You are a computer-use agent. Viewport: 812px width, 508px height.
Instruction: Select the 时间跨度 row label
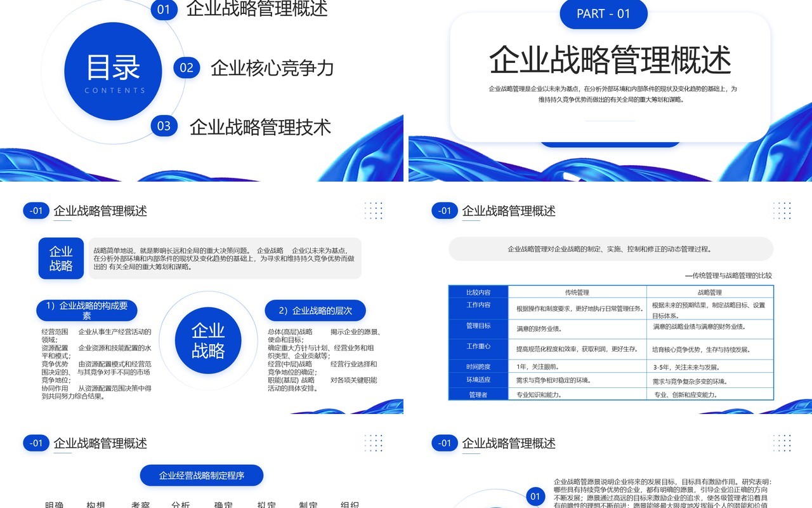click(x=478, y=366)
